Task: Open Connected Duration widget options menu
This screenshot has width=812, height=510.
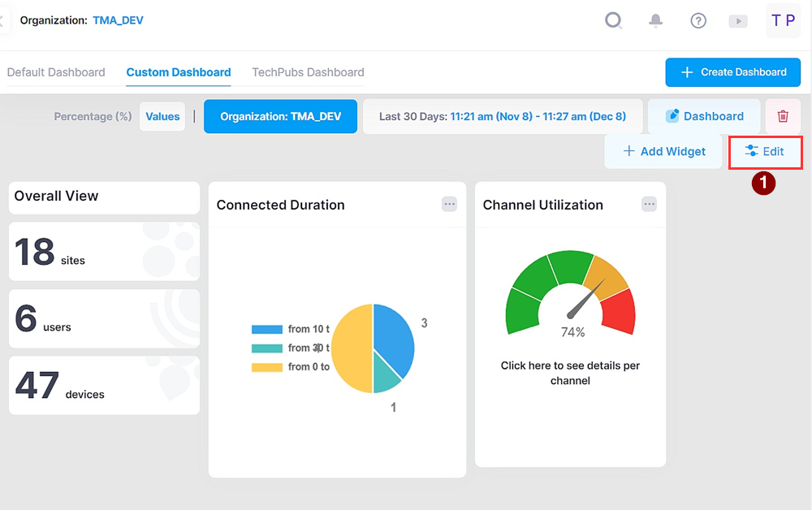Action: [x=449, y=205]
